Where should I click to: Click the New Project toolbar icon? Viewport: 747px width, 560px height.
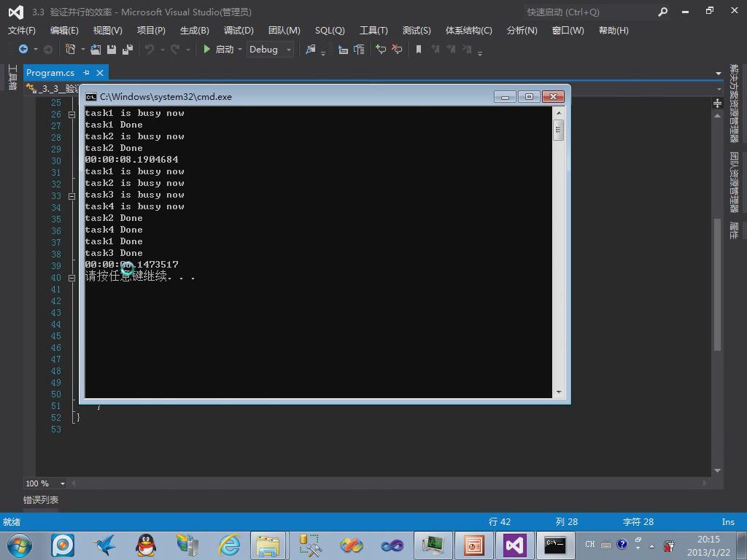(71, 49)
